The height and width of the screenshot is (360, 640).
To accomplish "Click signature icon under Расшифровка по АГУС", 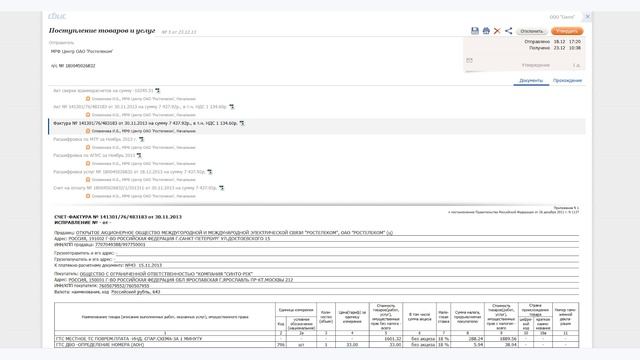I will click(x=87, y=164).
